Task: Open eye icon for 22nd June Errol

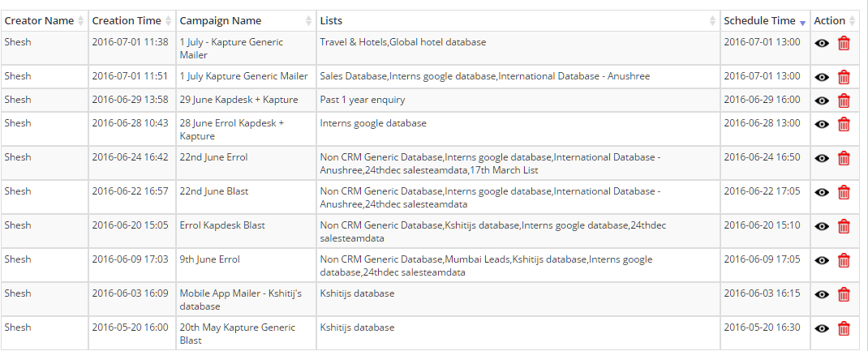Action: tap(822, 159)
